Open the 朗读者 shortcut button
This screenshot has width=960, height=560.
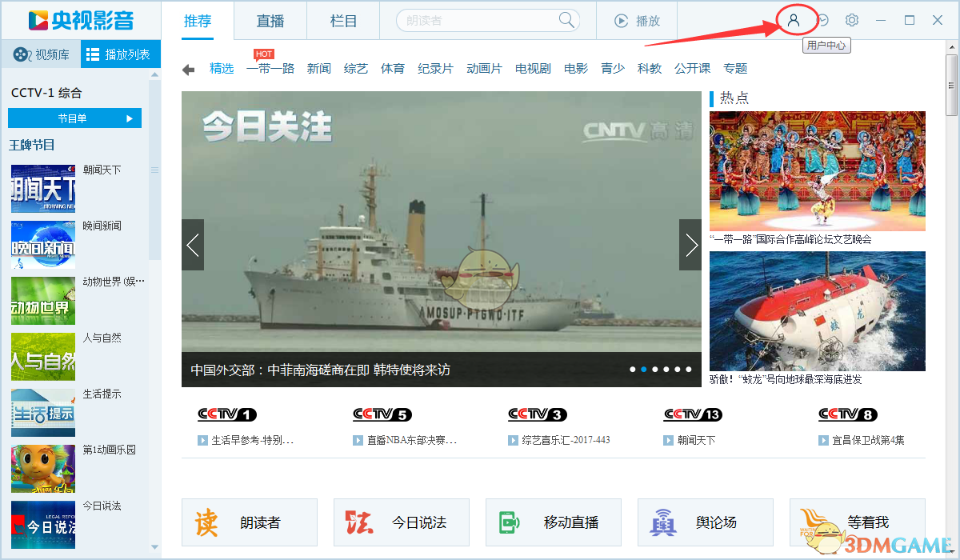(250, 522)
